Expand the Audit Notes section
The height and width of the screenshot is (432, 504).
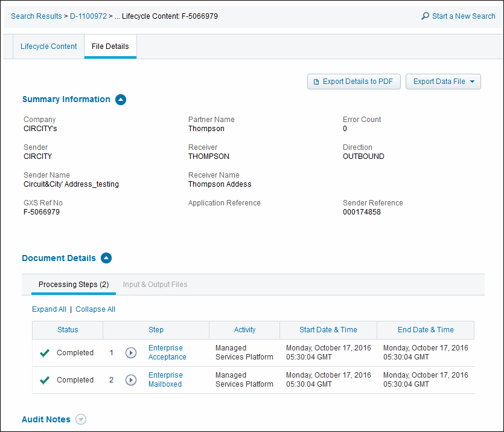(81, 419)
